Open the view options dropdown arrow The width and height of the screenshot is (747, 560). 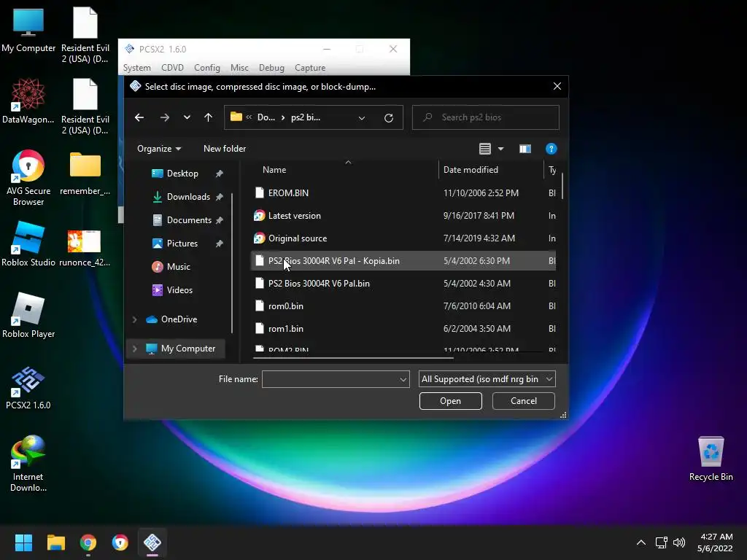pos(500,149)
